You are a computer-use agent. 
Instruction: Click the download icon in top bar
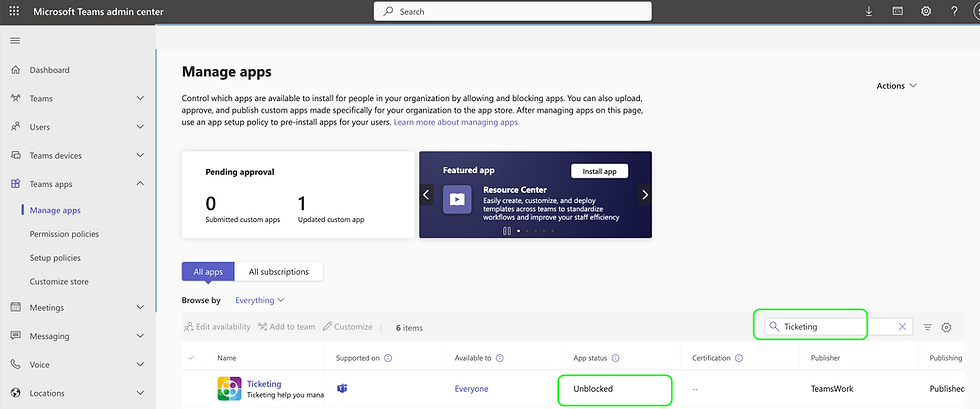click(x=869, y=11)
